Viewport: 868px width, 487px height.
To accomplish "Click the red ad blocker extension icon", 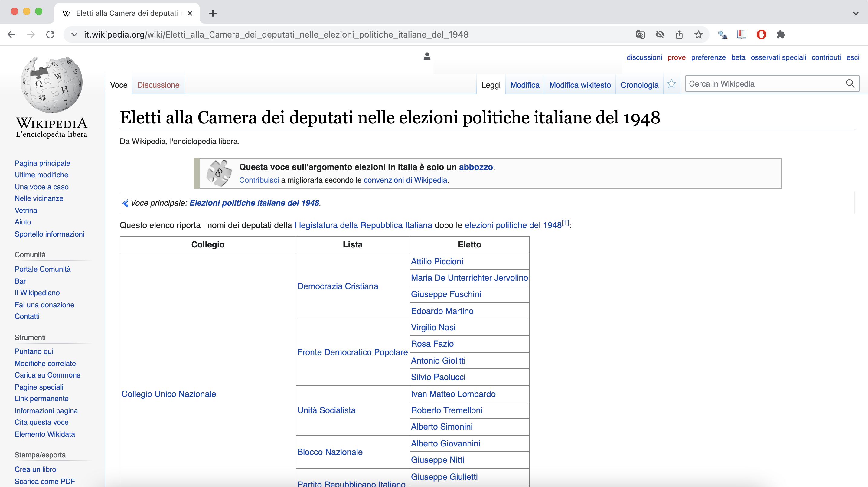I will tap(761, 34).
